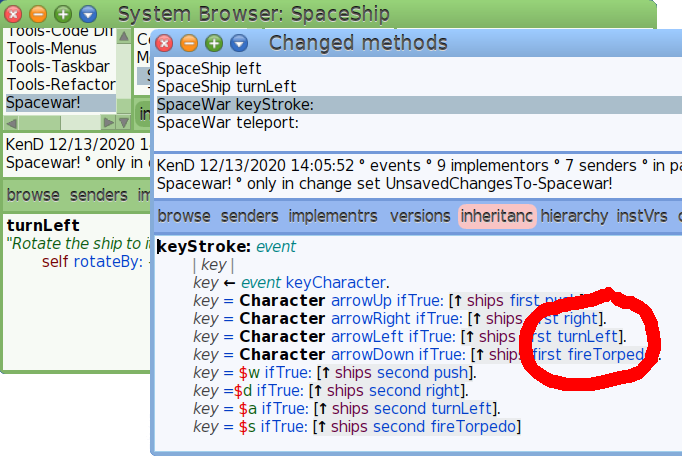The height and width of the screenshot is (456, 682).
Task: Select the Tools-Taskbar category
Action: (57, 66)
